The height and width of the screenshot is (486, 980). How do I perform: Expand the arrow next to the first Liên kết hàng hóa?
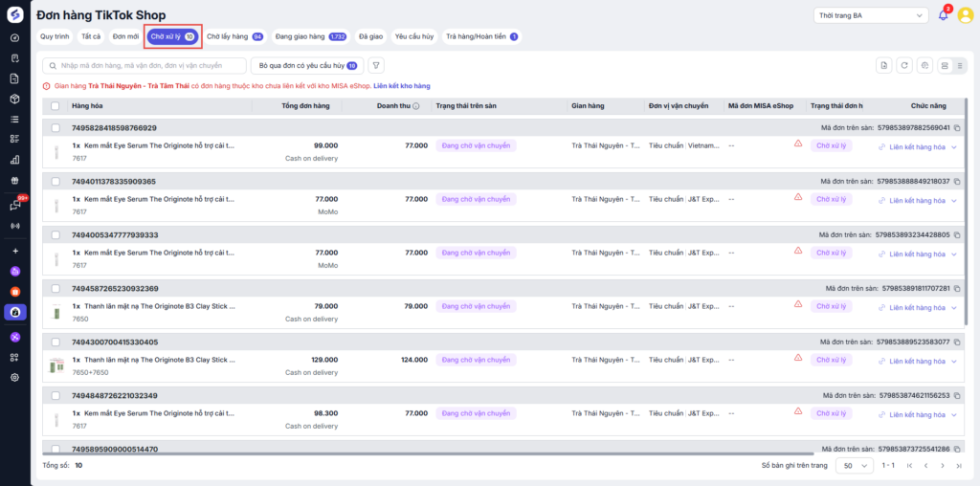pyautogui.click(x=954, y=146)
